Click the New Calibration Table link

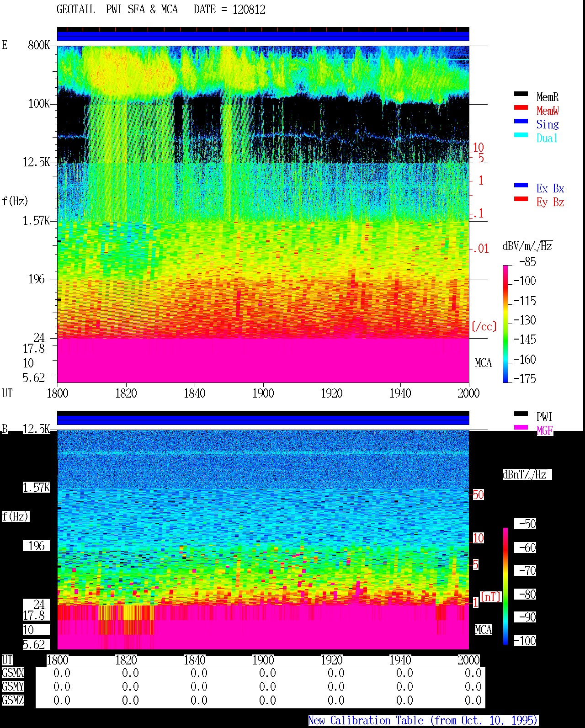click(x=423, y=720)
